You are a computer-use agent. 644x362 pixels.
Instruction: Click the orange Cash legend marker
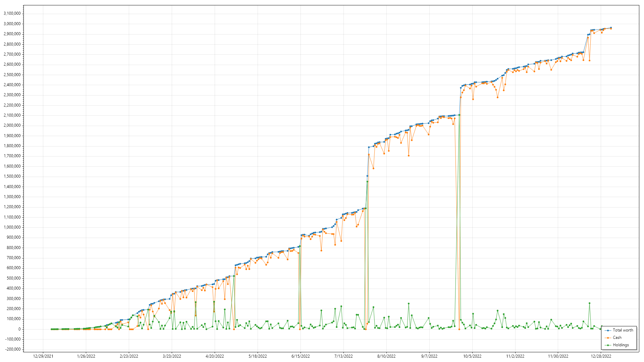pos(608,338)
